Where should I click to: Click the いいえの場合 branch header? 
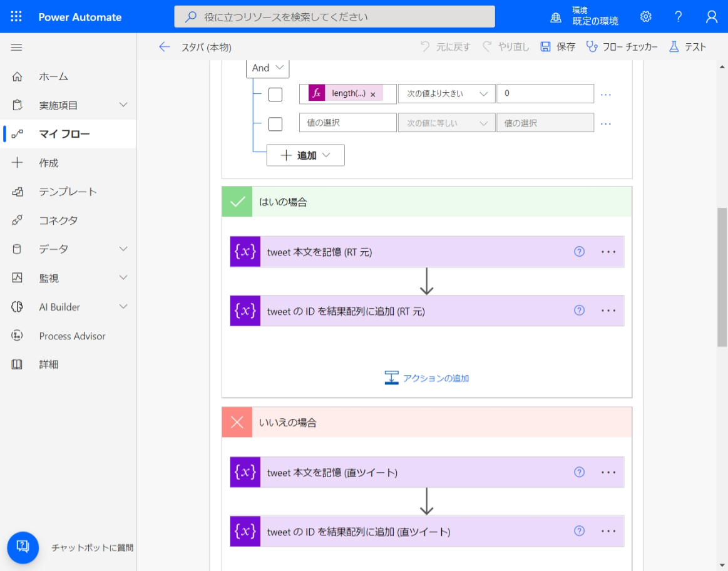[427, 422]
